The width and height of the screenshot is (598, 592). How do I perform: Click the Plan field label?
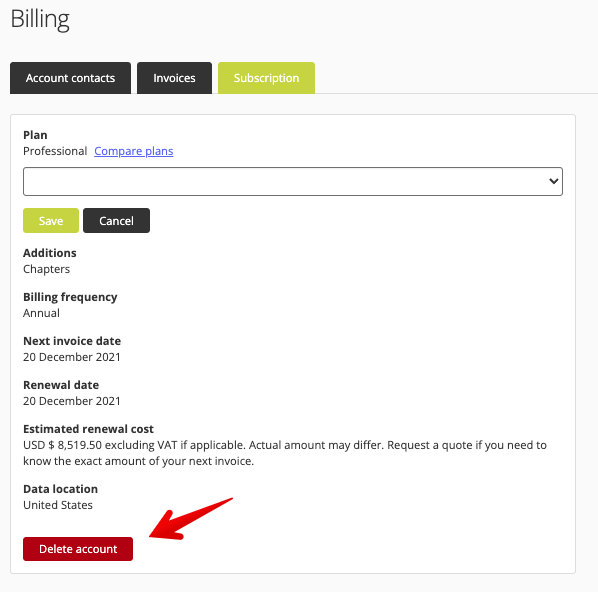(35, 135)
